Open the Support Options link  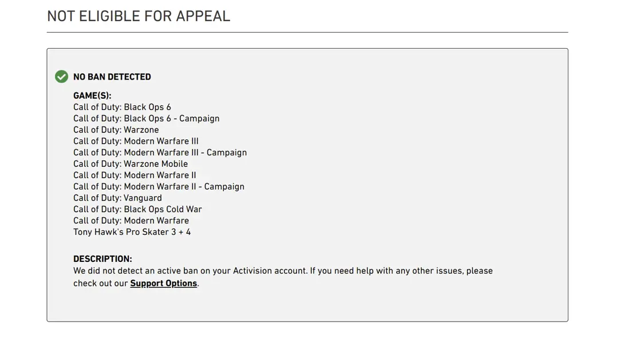[x=163, y=283]
